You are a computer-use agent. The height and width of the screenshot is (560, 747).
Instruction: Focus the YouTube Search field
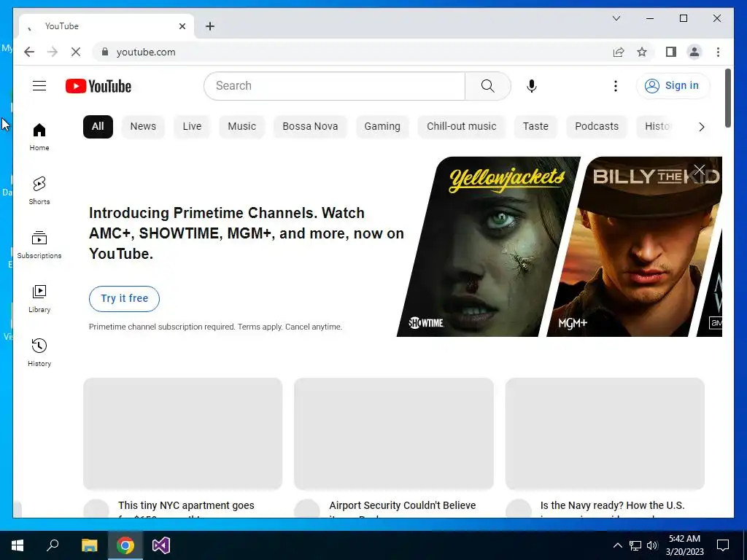334,86
